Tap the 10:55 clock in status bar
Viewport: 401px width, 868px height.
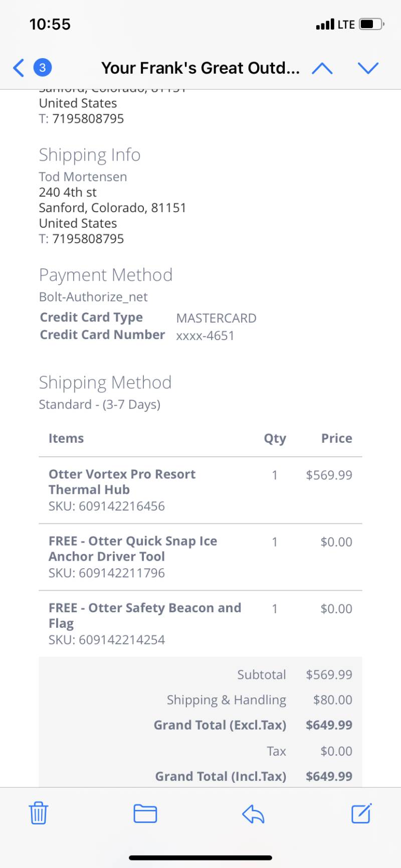[50, 24]
